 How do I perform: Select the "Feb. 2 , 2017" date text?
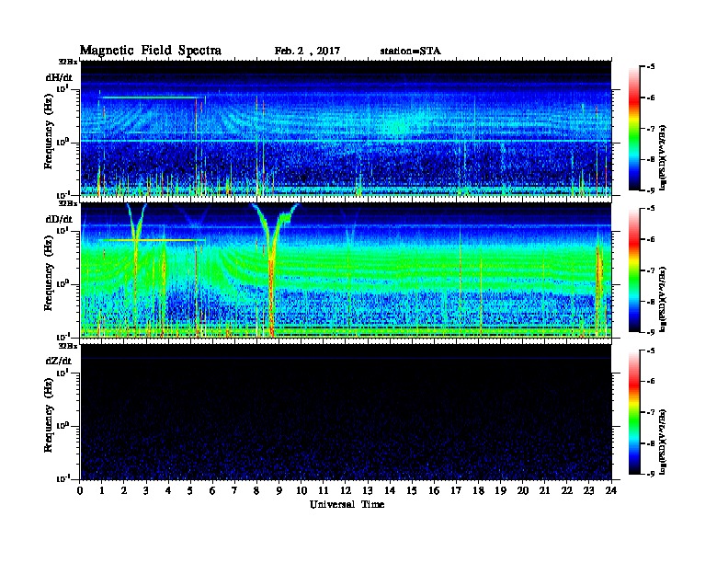pos(307,51)
